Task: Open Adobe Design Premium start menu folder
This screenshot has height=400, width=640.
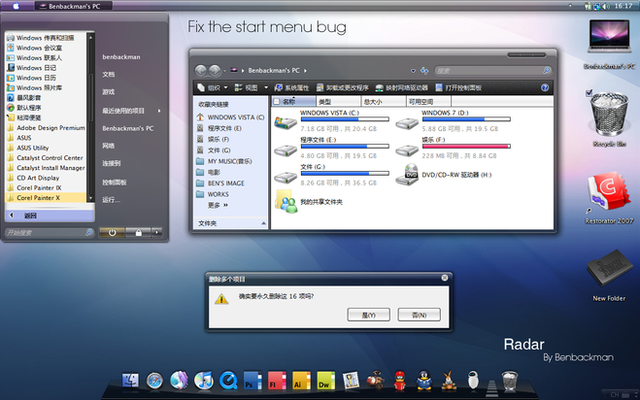Action: tap(46, 128)
